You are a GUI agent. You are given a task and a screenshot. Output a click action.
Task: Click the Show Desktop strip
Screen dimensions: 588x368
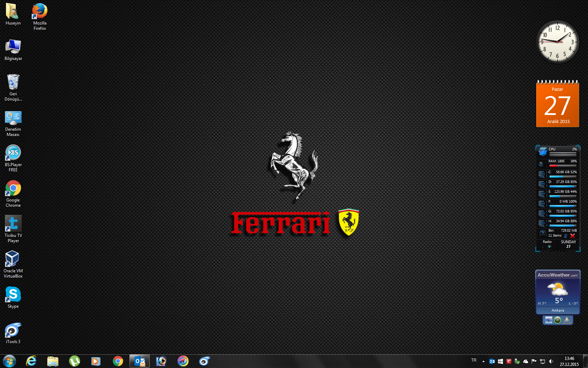point(585,361)
